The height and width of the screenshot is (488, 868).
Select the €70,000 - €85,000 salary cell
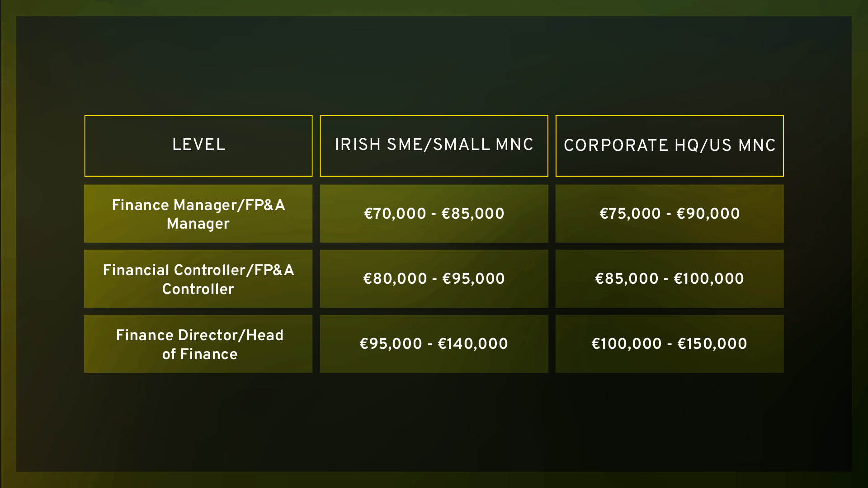click(x=434, y=214)
